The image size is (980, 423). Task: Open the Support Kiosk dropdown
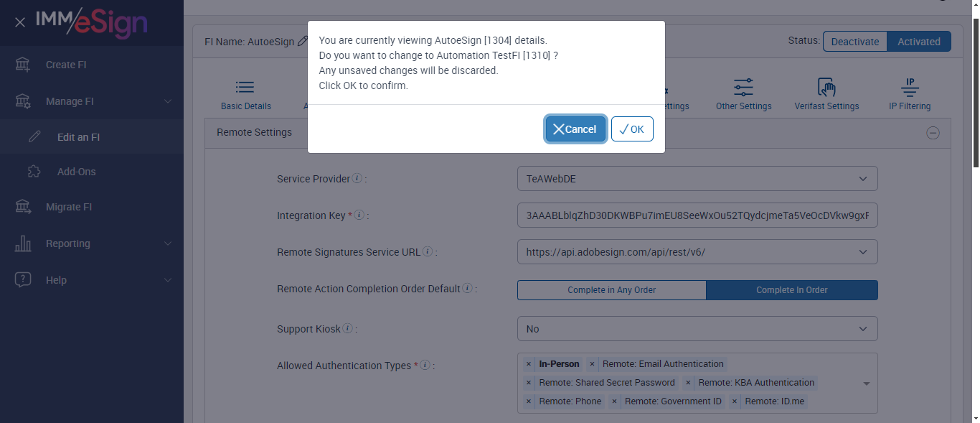pyautogui.click(x=697, y=329)
